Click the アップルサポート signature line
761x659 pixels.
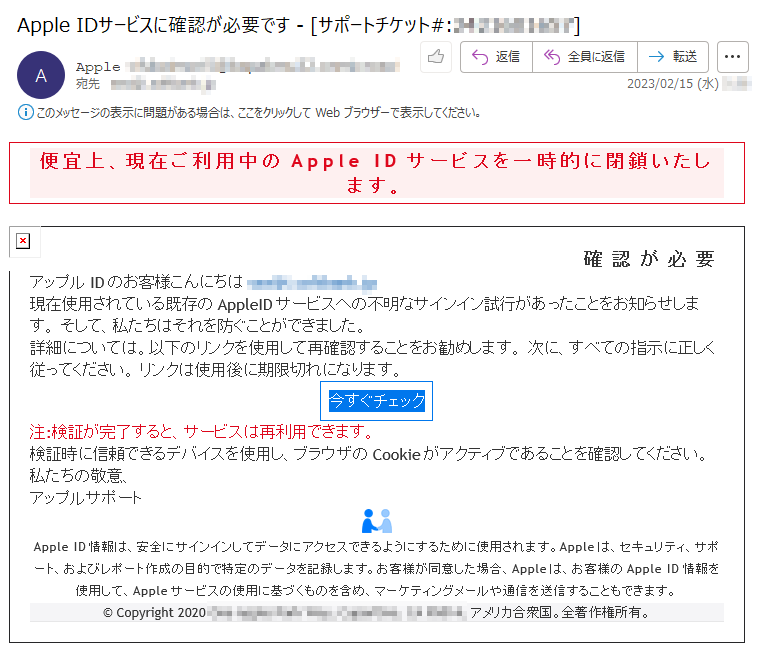[85, 498]
